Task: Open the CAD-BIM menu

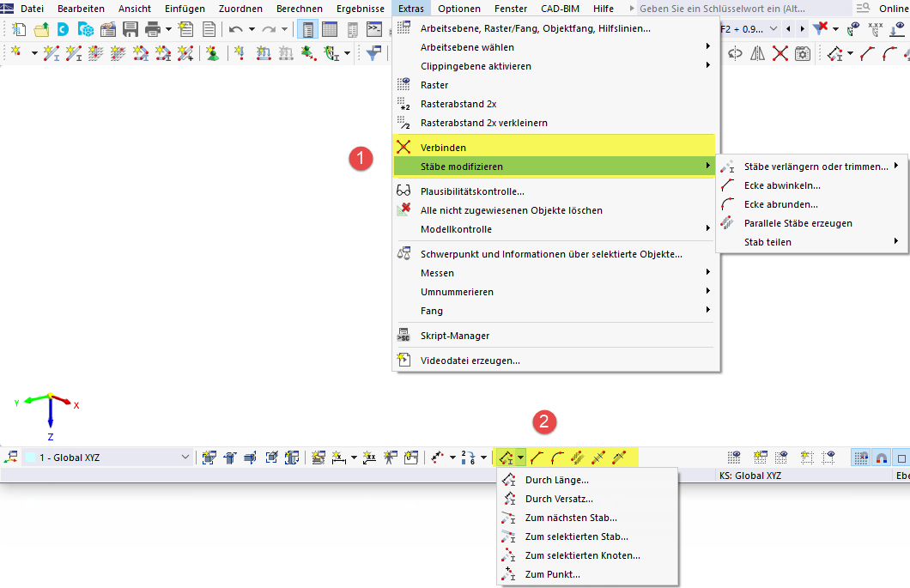Action: pos(560,9)
